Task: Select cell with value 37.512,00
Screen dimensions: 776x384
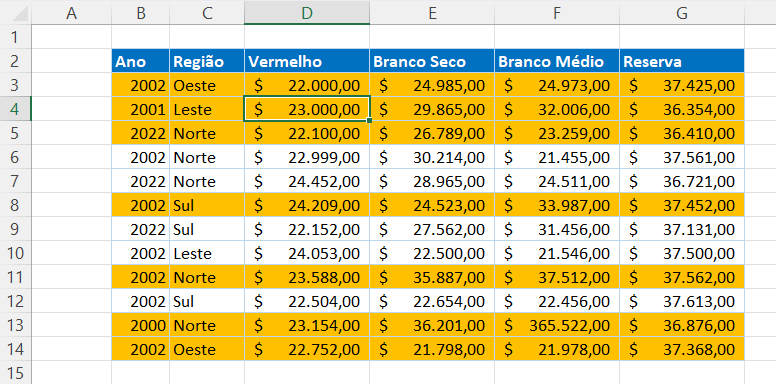Action: pos(557,277)
